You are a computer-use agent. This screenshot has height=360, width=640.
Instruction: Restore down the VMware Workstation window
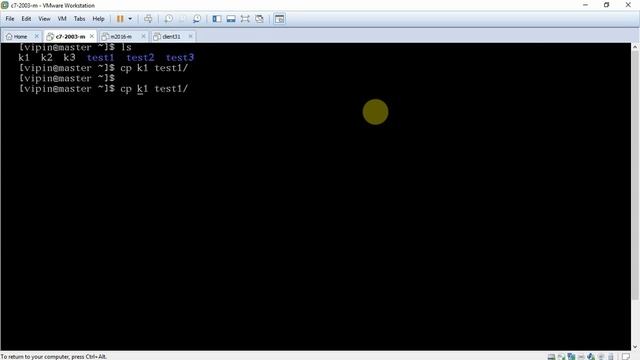tap(607, 5)
